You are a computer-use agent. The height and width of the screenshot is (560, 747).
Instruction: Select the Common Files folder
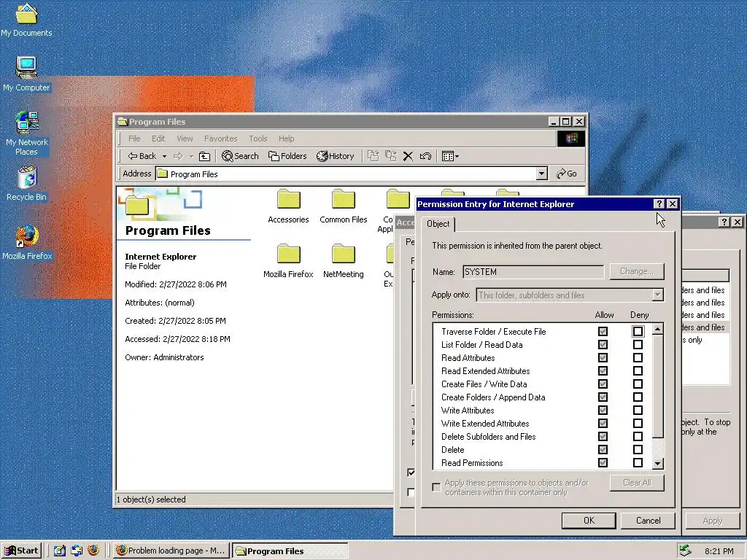[x=344, y=206]
